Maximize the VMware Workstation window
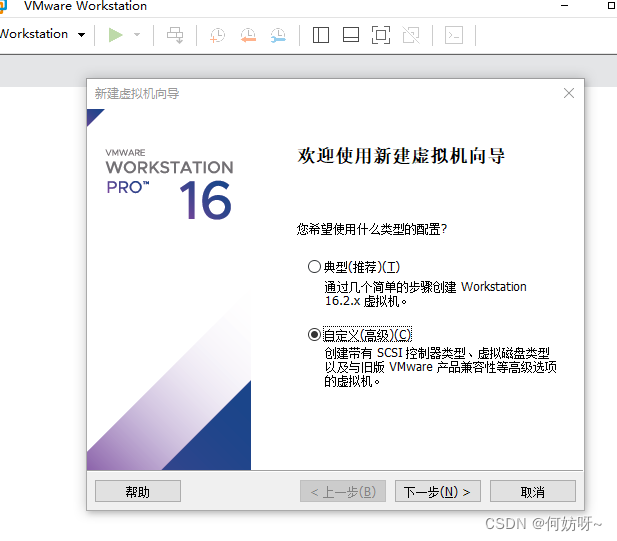The height and width of the screenshot is (541, 617). (611, 6)
